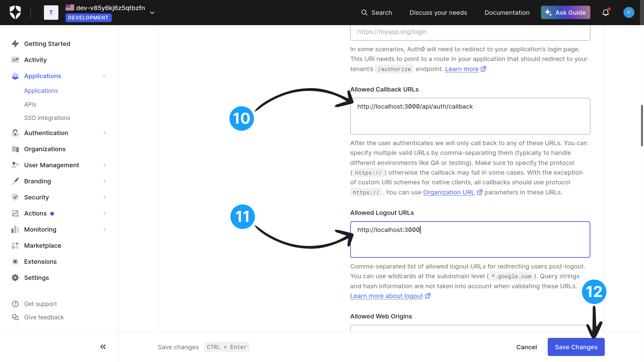Click the Extensions chip icon
Viewport: 644px width, 362px height.
(x=15, y=261)
